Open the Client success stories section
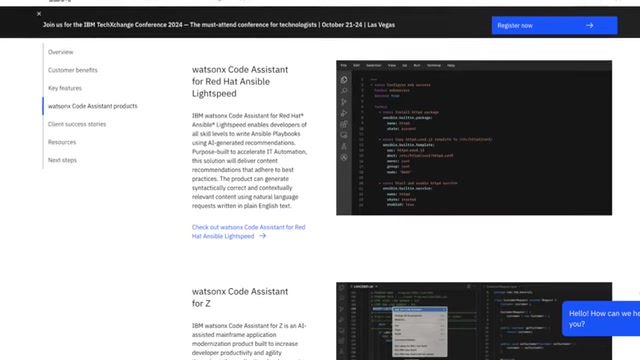This screenshot has height=360, width=640. tap(77, 124)
